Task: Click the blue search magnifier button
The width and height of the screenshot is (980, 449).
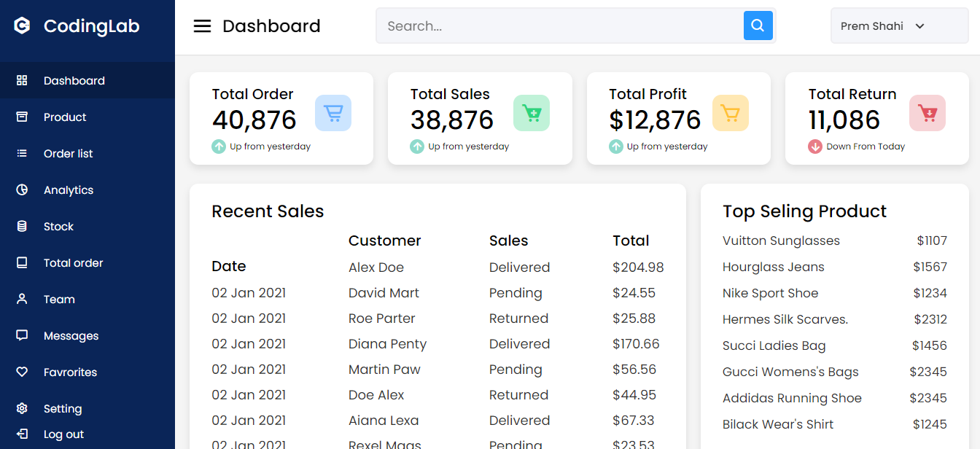Action: click(x=758, y=26)
